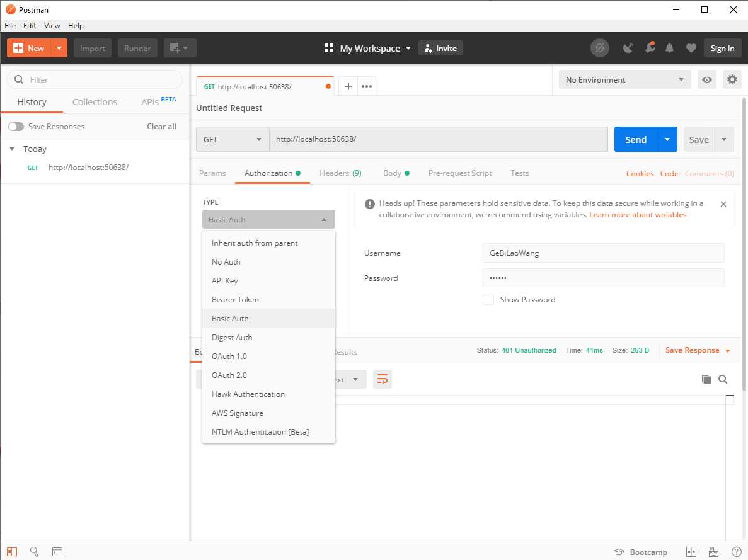
Task: Open the GET method dropdown
Action: coord(233,139)
